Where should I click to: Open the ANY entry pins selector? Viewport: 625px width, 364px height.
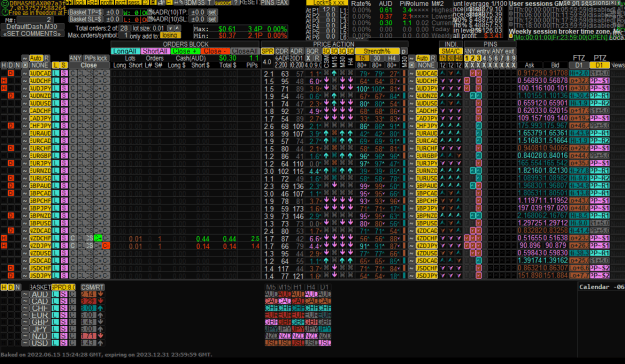478,51
